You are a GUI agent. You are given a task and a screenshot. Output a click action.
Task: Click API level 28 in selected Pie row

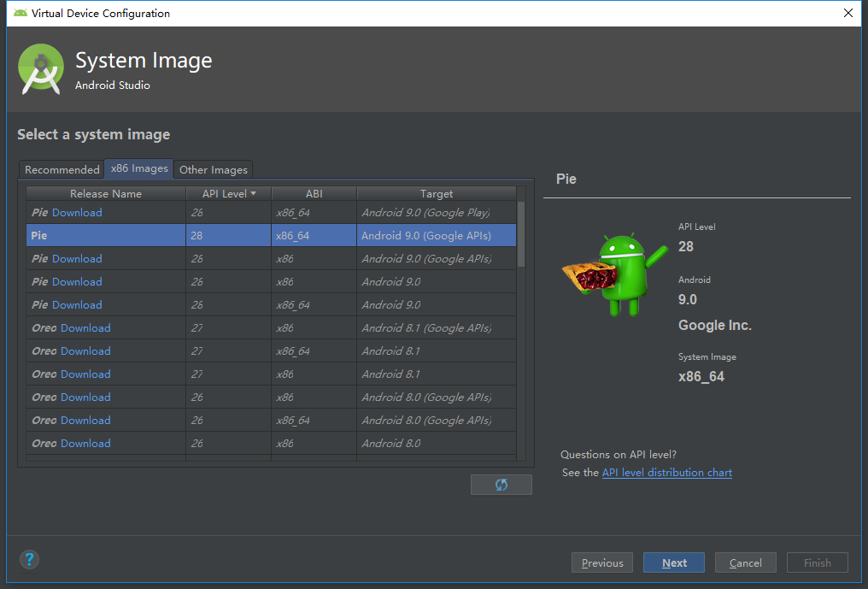tap(228, 235)
